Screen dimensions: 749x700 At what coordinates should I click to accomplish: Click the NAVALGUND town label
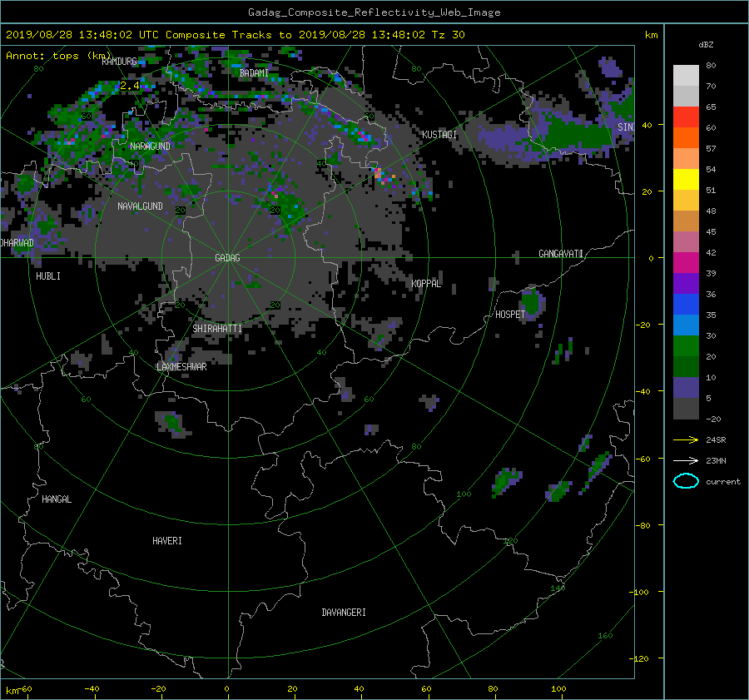(x=140, y=206)
